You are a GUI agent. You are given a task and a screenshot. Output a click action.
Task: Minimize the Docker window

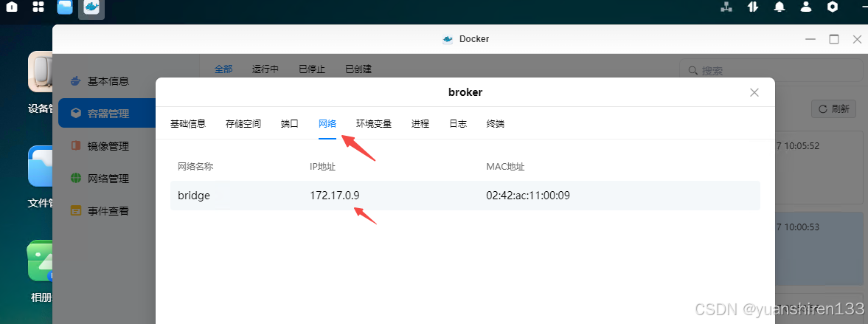810,39
